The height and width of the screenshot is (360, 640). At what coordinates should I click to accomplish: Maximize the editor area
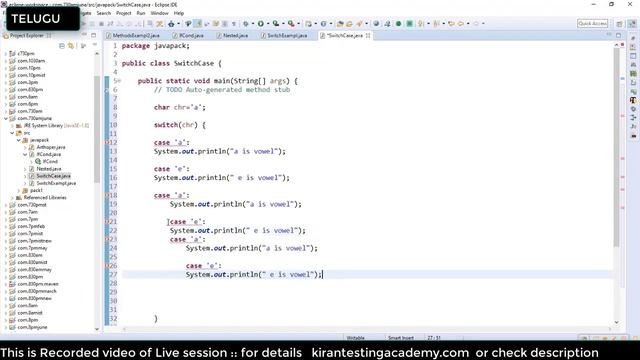[618, 36]
